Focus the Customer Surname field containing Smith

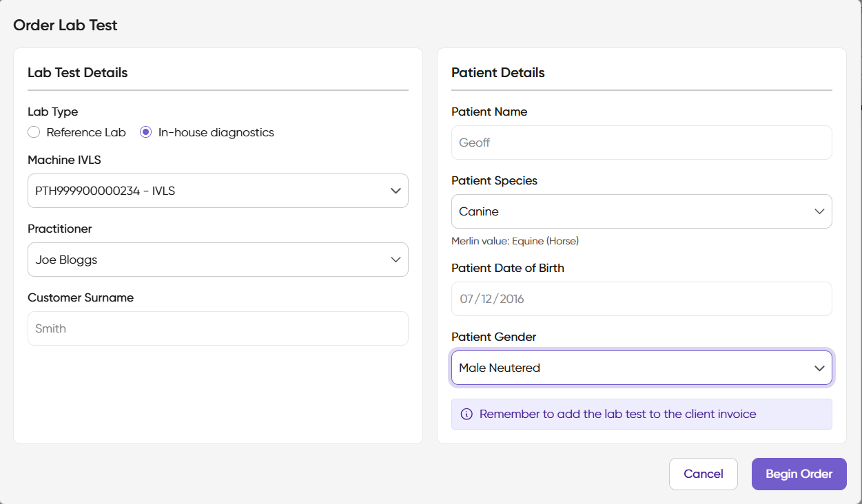(x=218, y=328)
